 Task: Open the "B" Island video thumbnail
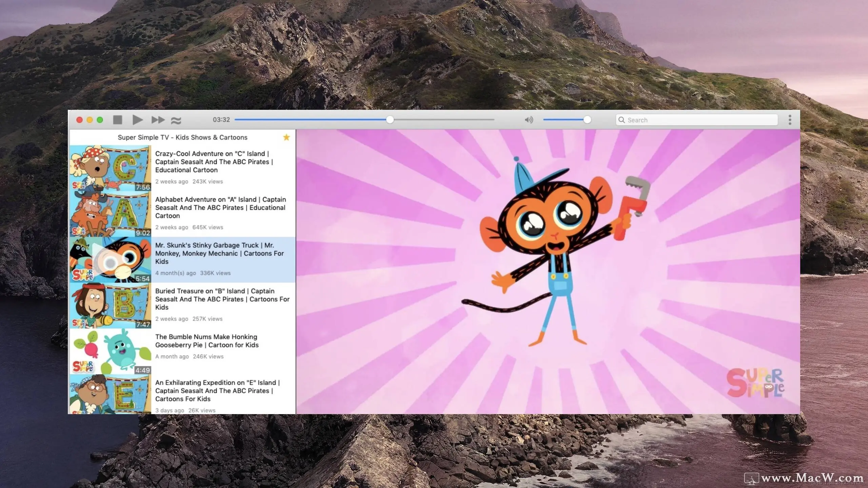point(110,305)
